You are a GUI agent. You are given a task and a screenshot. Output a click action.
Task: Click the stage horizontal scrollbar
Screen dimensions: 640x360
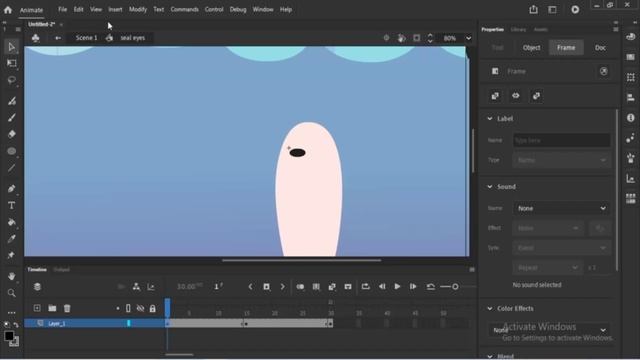(302, 260)
